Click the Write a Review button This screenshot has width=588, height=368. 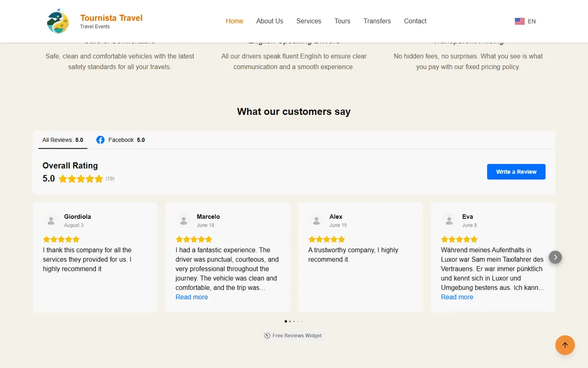click(516, 172)
